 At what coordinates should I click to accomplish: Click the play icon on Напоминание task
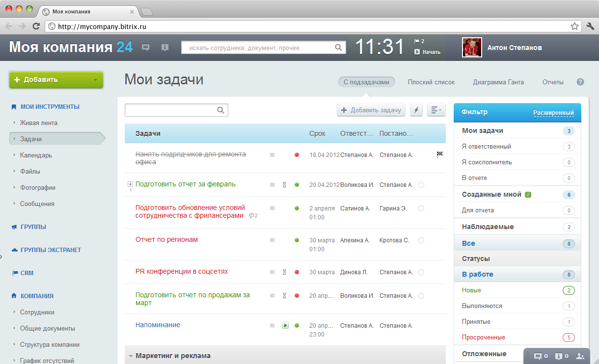tap(285, 325)
